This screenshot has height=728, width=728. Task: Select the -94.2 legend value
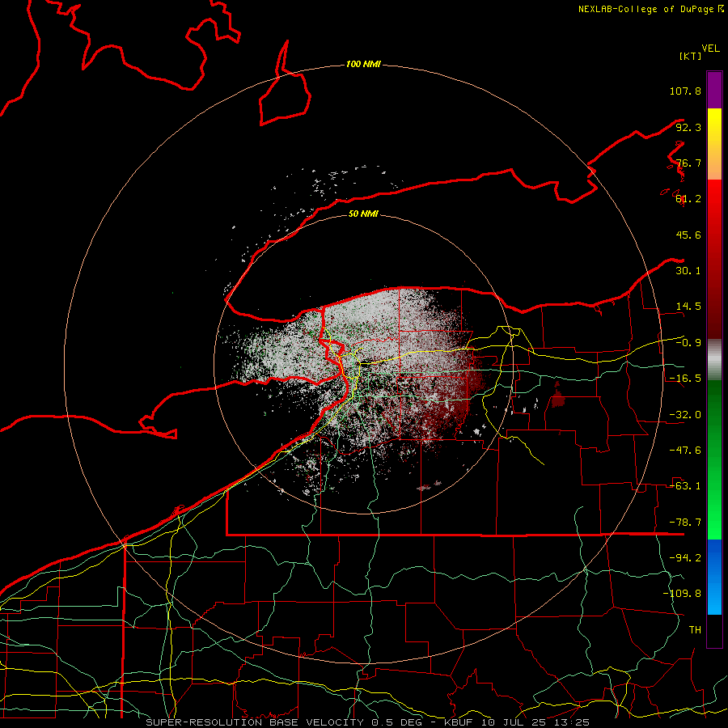pos(685,557)
